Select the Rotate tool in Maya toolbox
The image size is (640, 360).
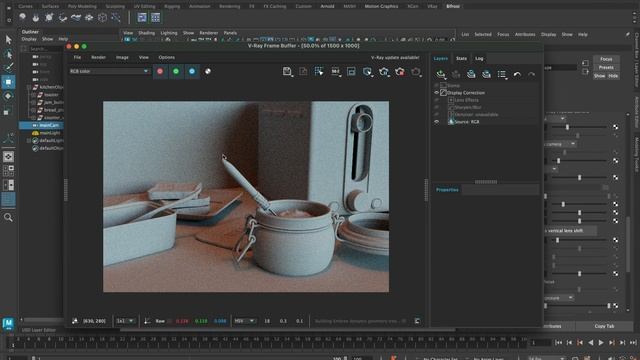click(x=8, y=96)
